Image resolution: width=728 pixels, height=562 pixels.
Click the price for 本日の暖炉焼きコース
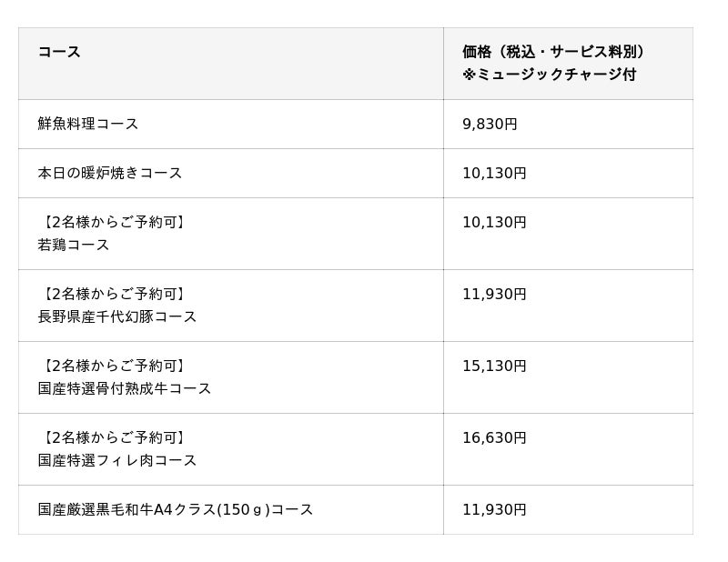pyautogui.click(x=494, y=173)
